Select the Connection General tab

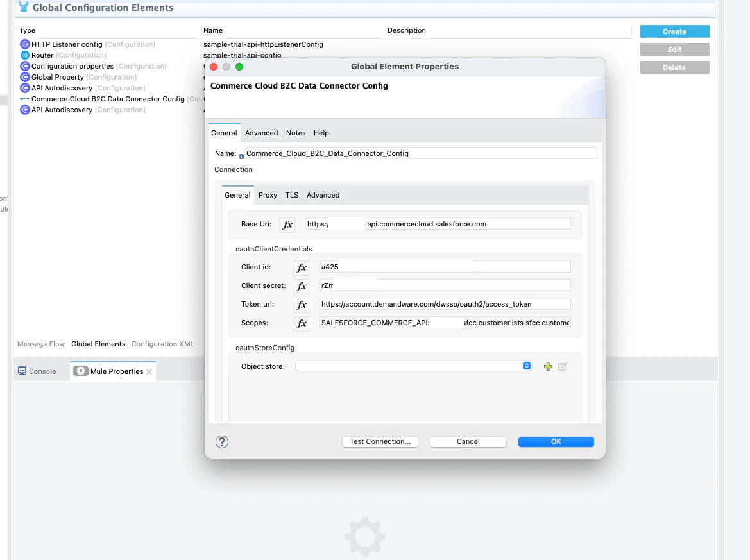[x=237, y=195]
